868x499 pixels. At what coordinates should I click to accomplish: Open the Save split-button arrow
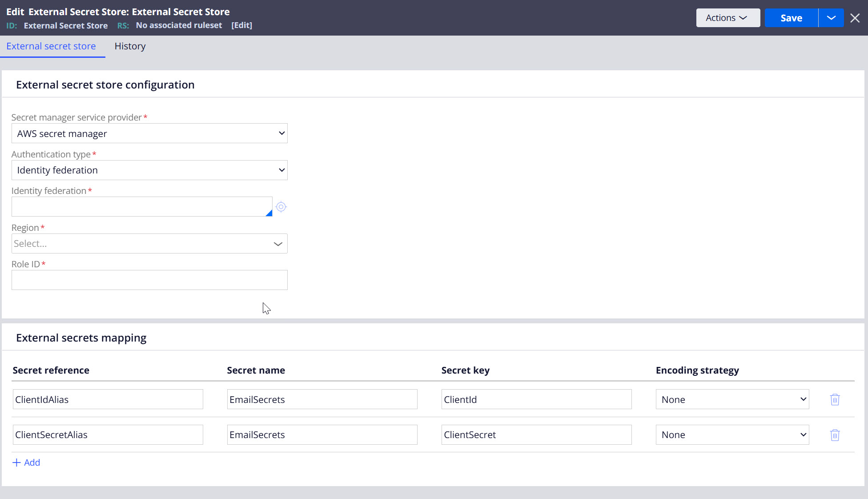click(831, 18)
